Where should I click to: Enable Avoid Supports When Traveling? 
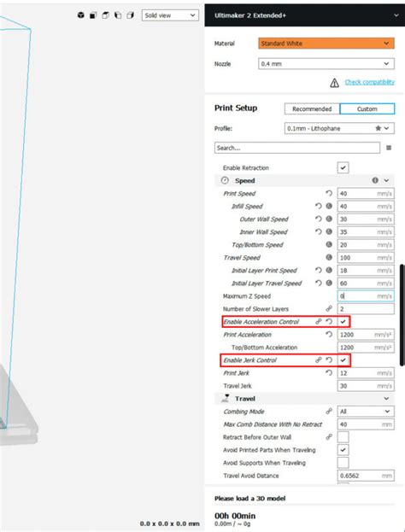pos(343,463)
